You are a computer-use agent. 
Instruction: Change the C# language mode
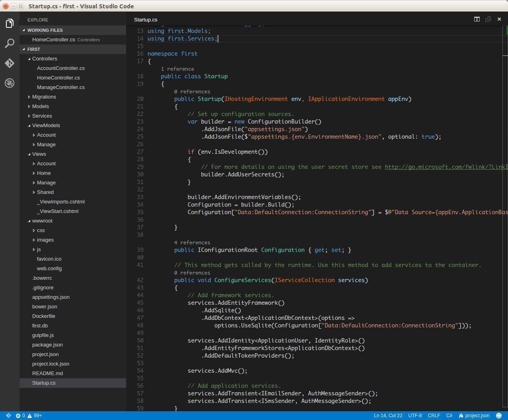449,416
